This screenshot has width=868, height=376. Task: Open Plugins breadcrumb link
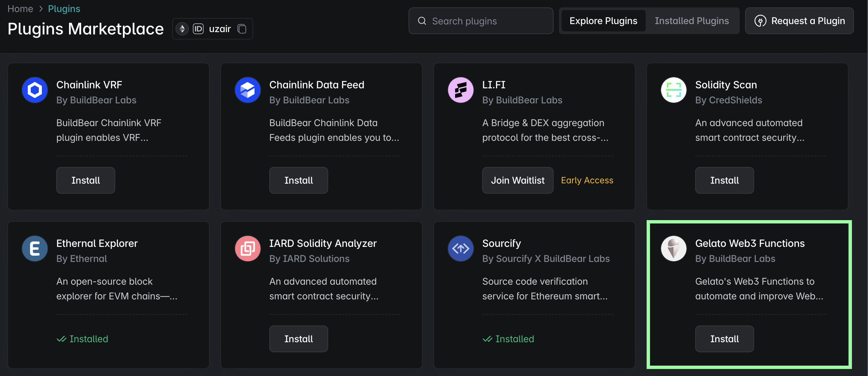64,9
